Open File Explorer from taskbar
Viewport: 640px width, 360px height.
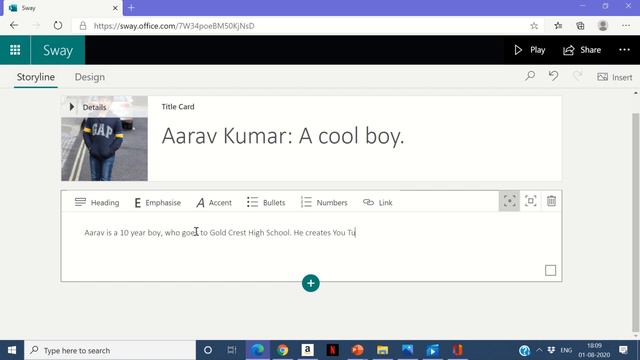[x=382, y=350]
